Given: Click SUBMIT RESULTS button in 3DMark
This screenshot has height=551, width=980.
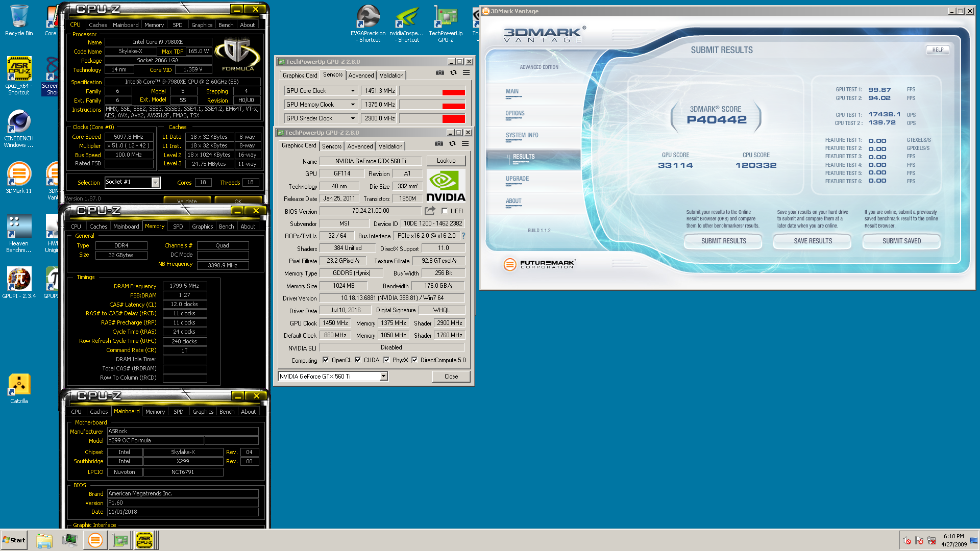Looking at the screenshot, I should tap(723, 241).
